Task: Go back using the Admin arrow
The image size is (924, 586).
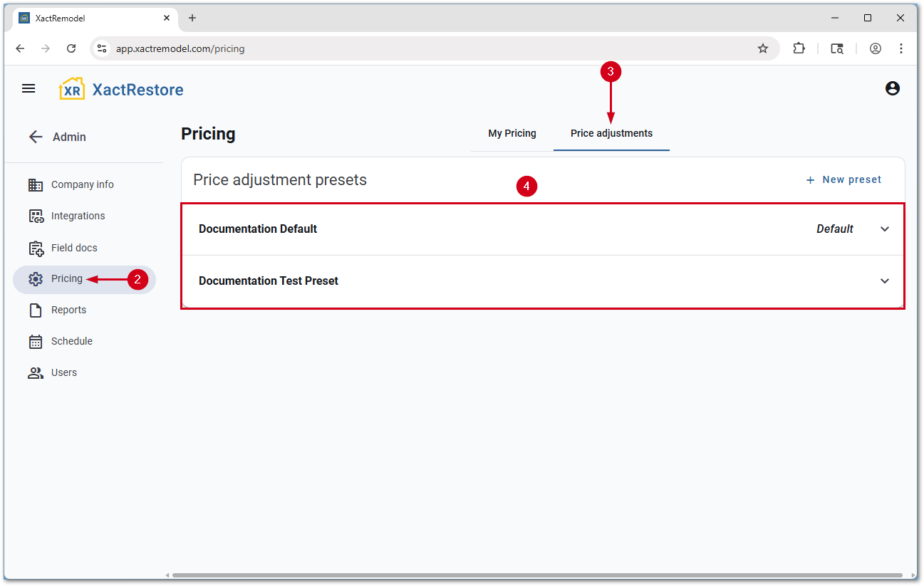Action: click(x=36, y=137)
